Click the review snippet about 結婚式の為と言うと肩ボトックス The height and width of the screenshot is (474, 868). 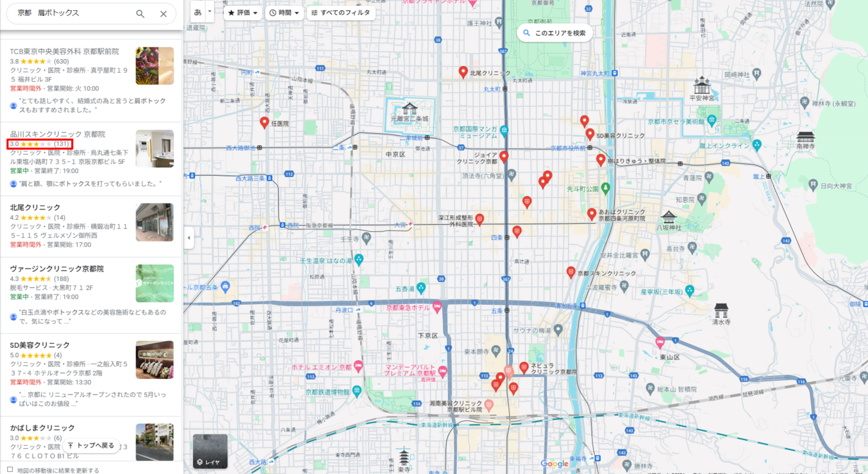pos(93,105)
